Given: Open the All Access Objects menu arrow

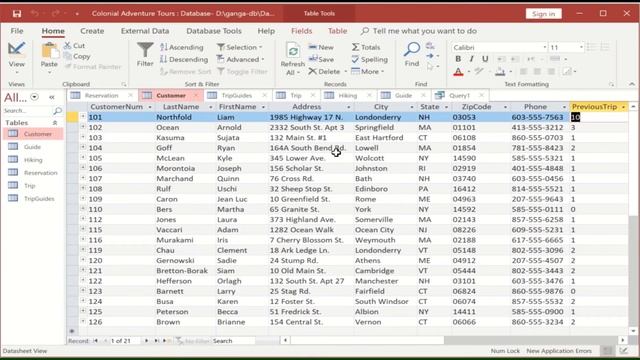Looking at the screenshot, I should coord(35,97).
